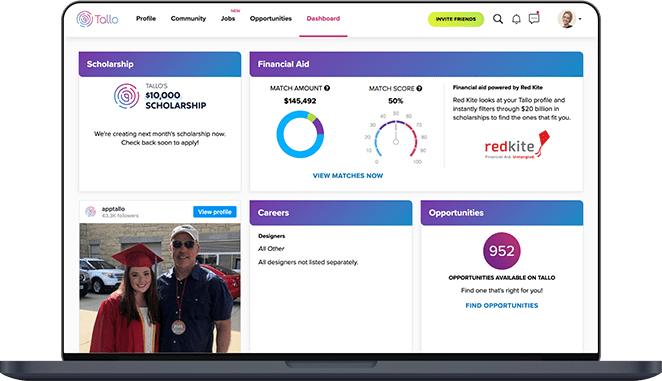The height and width of the screenshot is (381, 662).
Task: Open the search magnifier icon
Action: click(x=498, y=19)
